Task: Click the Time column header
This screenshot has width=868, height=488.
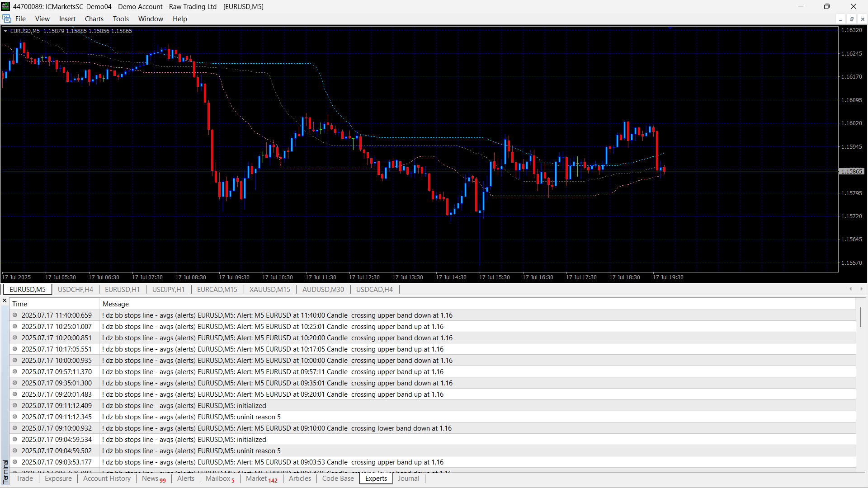Action: [19, 304]
